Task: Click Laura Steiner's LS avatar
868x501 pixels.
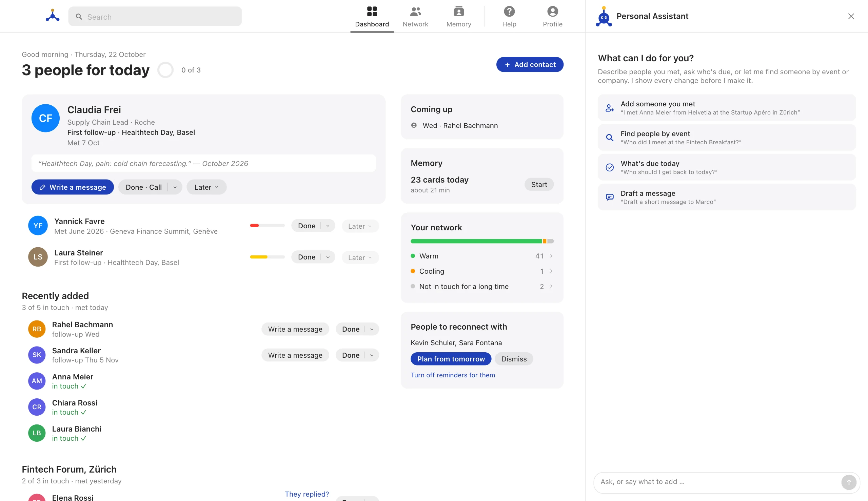Action: 38,257
